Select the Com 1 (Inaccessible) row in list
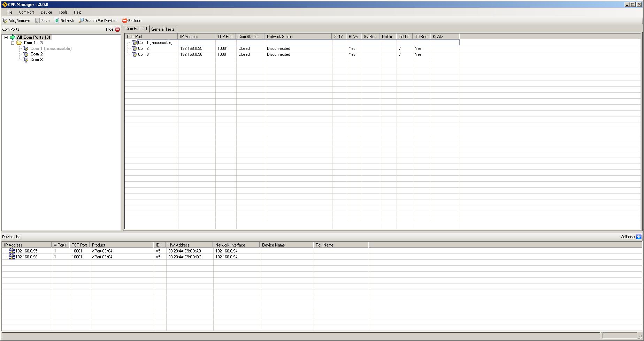This screenshot has width=644, height=341. 155,43
